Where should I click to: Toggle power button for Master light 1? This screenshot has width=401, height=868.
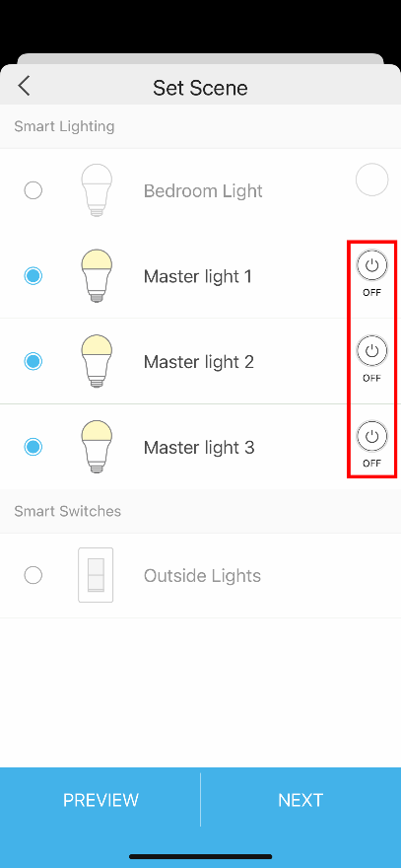click(371, 265)
